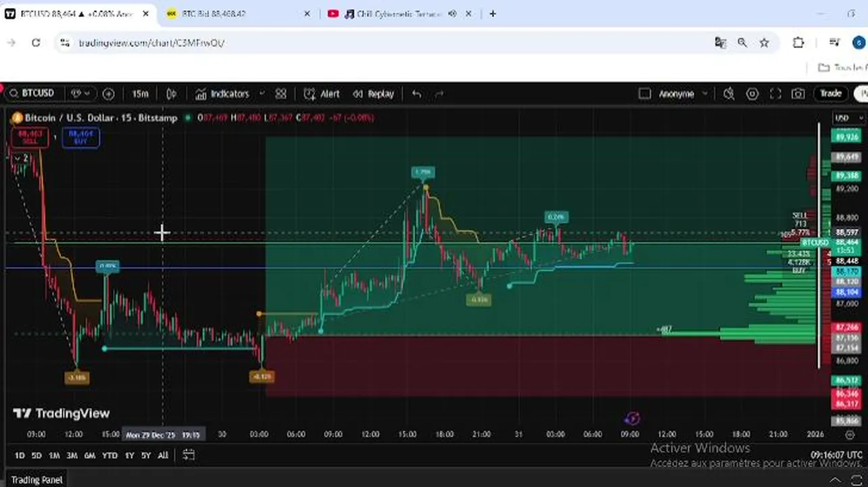Open a new browser tab

pos(492,14)
